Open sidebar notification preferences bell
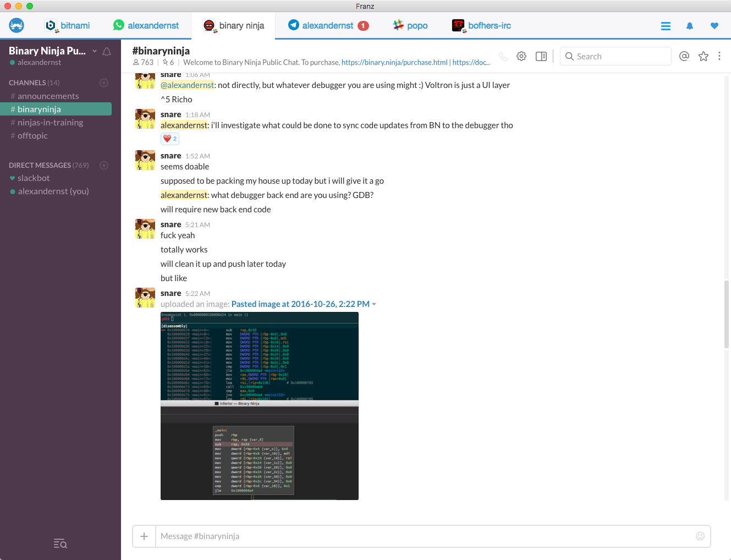The image size is (731, 560). [x=107, y=52]
